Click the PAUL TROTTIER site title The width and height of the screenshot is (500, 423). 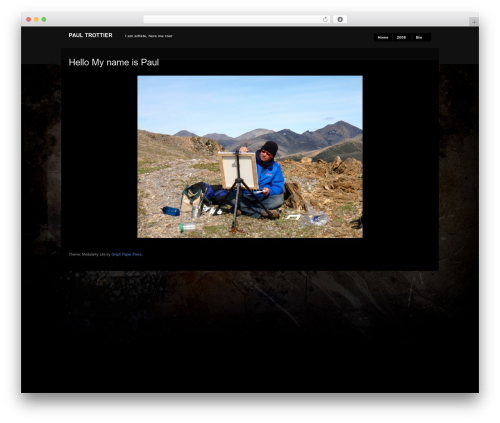pos(90,35)
